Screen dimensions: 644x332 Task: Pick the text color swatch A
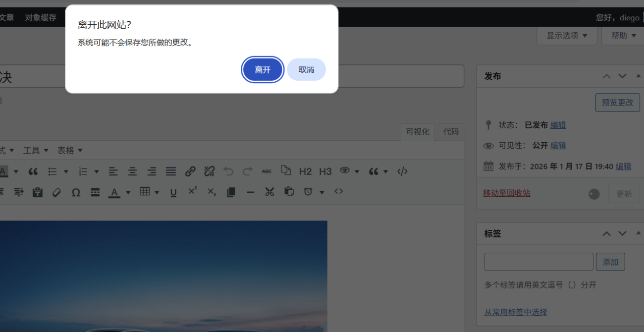[x=115, y=192]
